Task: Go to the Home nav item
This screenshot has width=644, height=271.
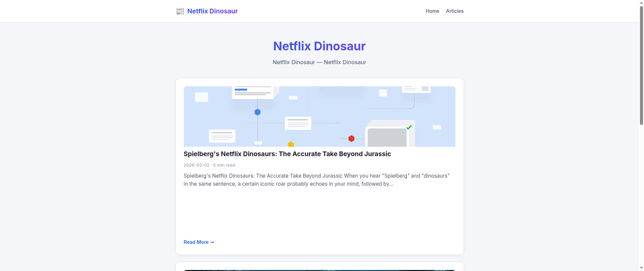Action: tap(432, 11)
